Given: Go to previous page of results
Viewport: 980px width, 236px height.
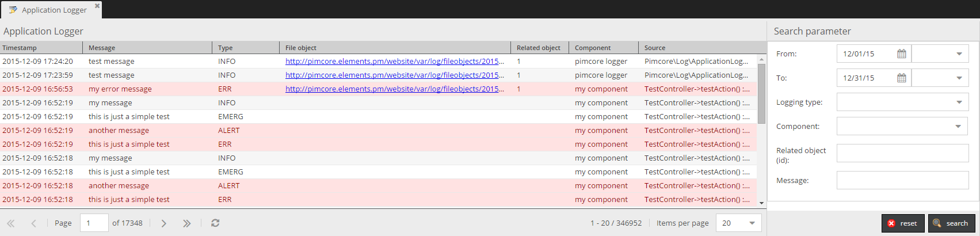Looking at the screenshot, I should point(33,223).
